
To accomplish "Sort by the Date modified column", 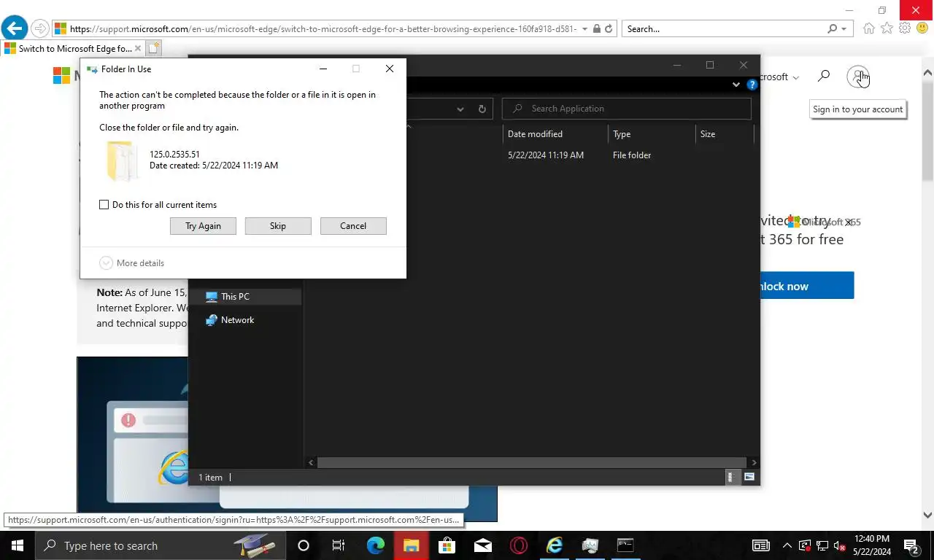I will 555,134.
